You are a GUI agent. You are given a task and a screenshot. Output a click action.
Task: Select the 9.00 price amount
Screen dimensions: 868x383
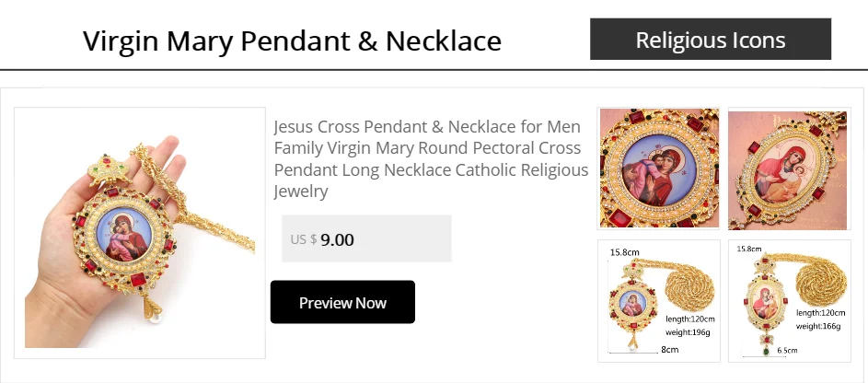click(x=337, y=239)
